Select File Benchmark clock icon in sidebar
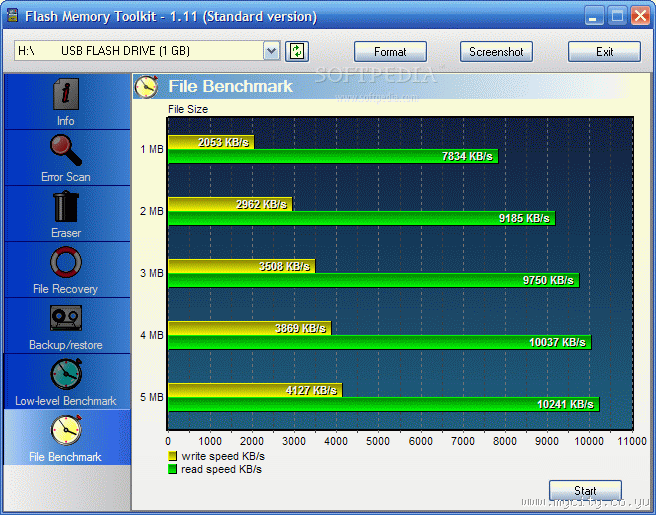Screen dimensions: 656x515 pos(66,430)
